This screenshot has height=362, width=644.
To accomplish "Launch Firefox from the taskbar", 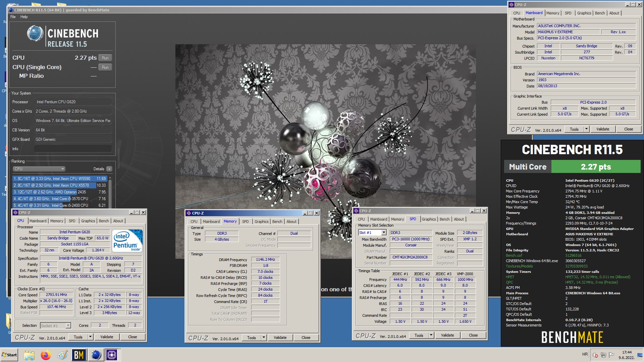I will coord(46,355).
